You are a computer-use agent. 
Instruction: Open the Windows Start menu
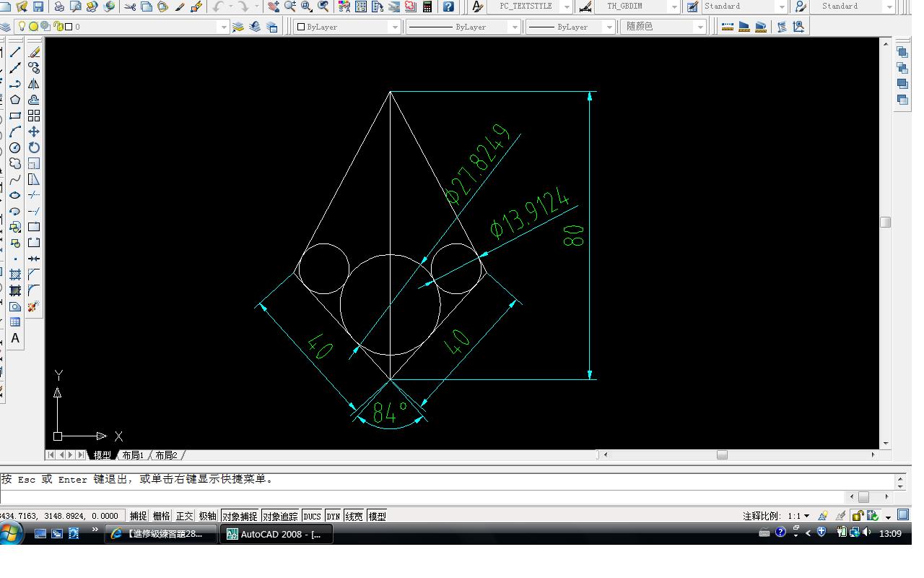(12, 534)
